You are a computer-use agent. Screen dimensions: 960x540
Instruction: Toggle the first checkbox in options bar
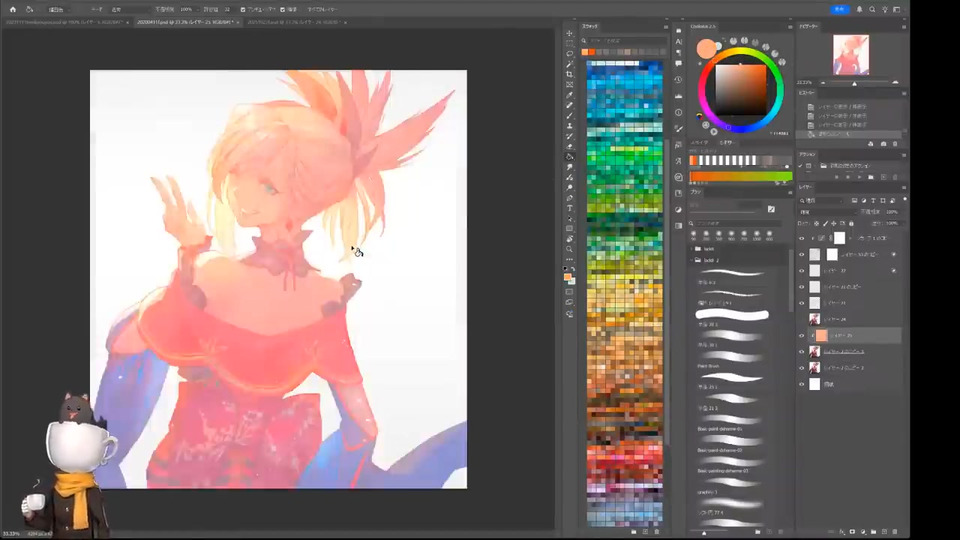click(243, 9)
